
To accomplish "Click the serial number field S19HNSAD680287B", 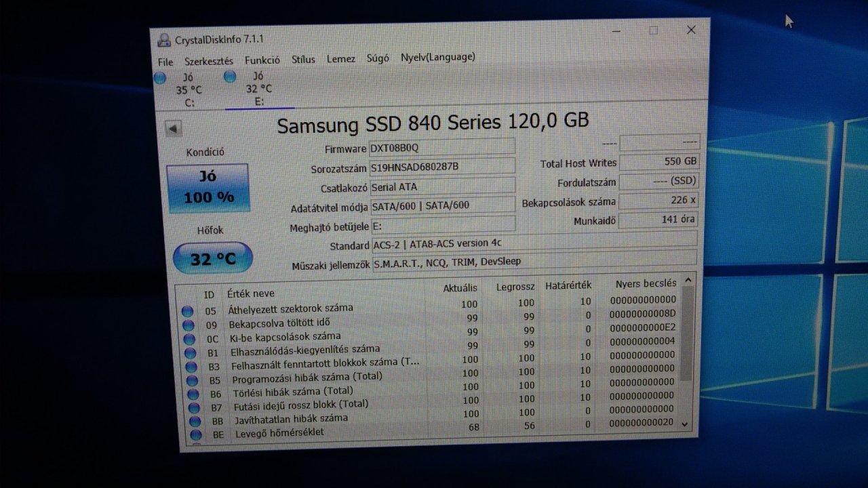I will (441, 167).
